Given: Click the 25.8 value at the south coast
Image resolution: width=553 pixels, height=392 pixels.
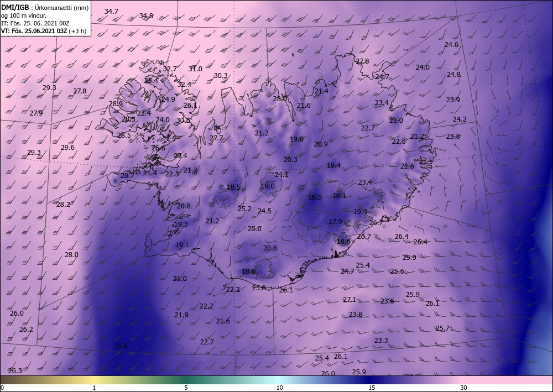Looking at the screenshot, I should [259, 288].
